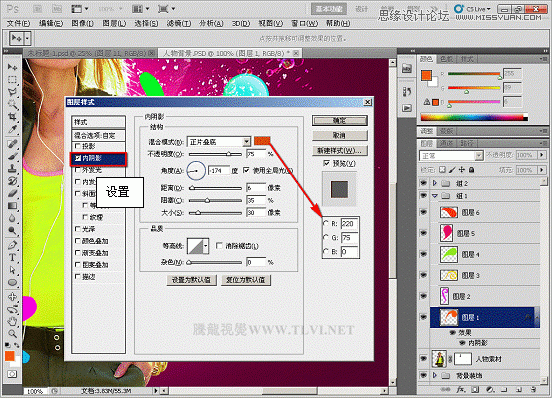Image resolution: width=552 pixels, height=398 pixels.
Task: Select the Blur tool
Action: click(x=12, y=218)
